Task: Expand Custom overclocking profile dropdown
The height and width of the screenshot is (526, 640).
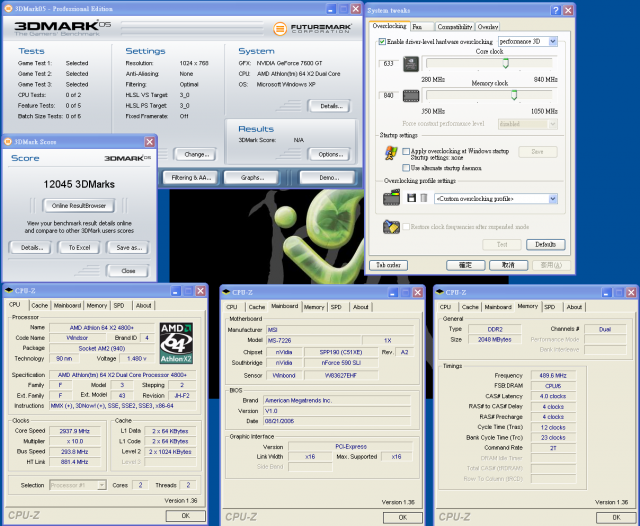Action: point(553,199)
